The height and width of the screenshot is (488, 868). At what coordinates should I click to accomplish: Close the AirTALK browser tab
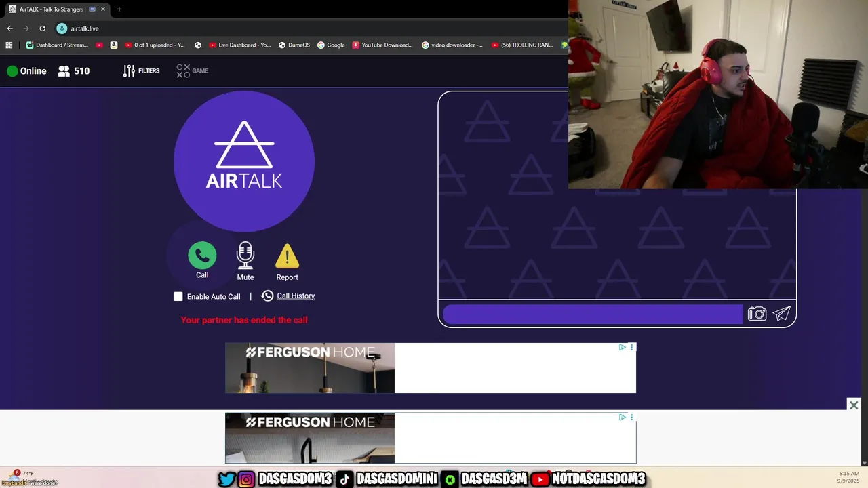click(103, 9)
